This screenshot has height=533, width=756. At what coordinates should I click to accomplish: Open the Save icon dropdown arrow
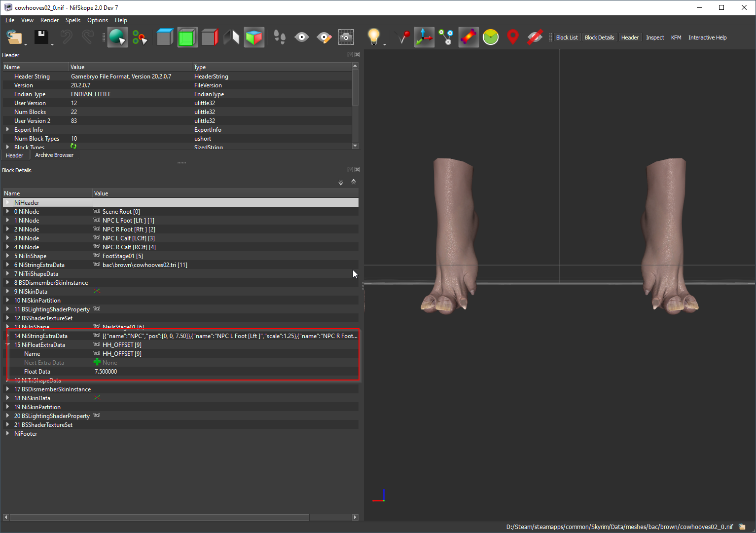coord(52,44)
